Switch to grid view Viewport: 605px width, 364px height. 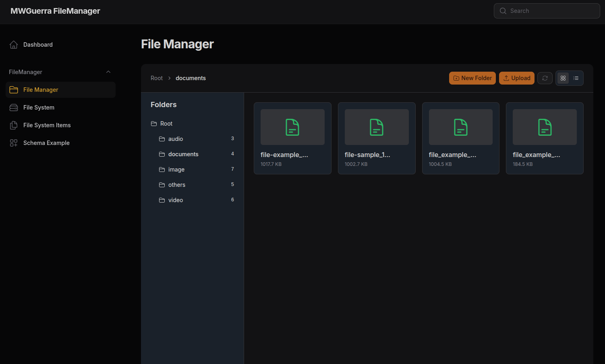coord(563,78)
